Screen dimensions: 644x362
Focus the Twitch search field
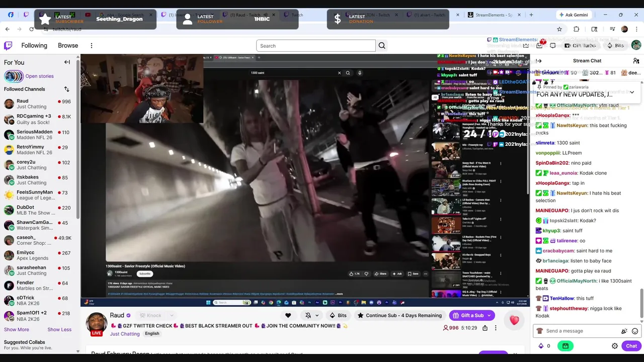click(316, 46)
